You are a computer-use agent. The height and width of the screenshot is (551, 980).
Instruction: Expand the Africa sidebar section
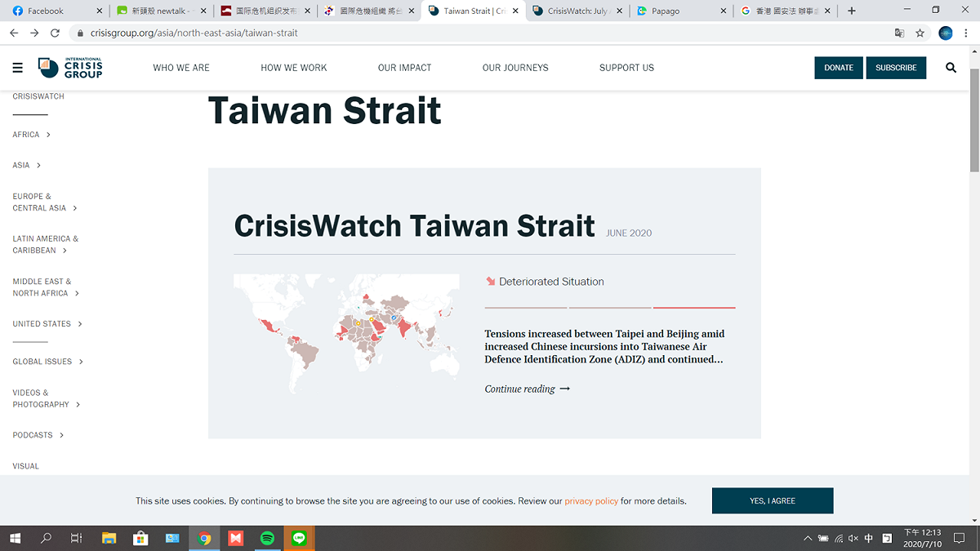[x=31, y=135]
